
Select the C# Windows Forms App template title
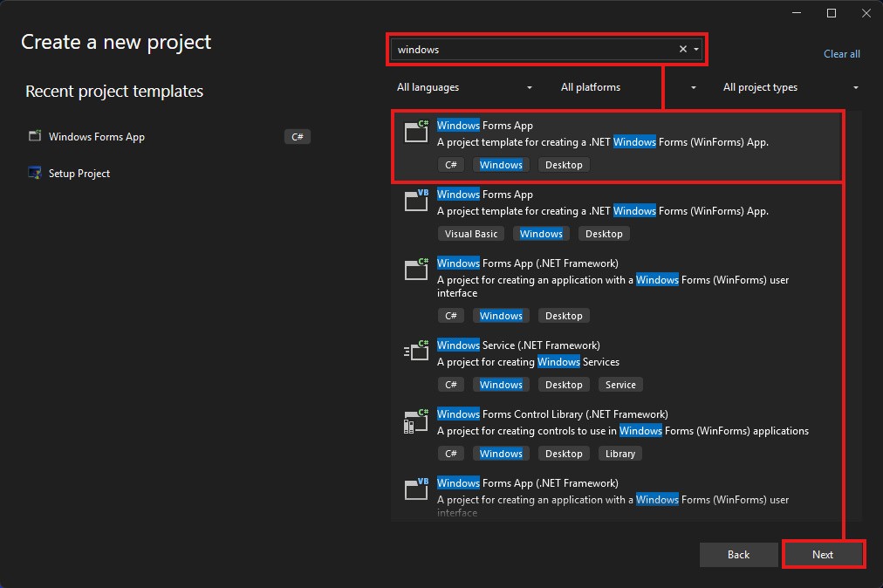coord(485,126)
